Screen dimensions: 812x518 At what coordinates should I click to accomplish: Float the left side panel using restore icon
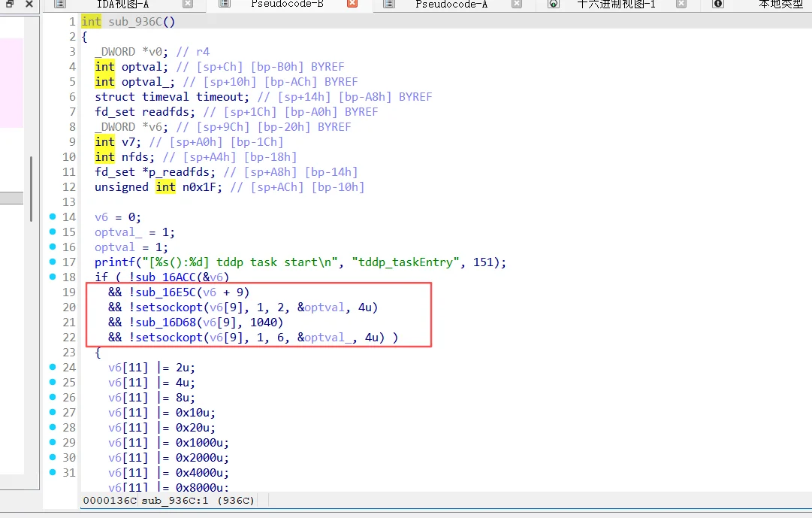(10, 4)
